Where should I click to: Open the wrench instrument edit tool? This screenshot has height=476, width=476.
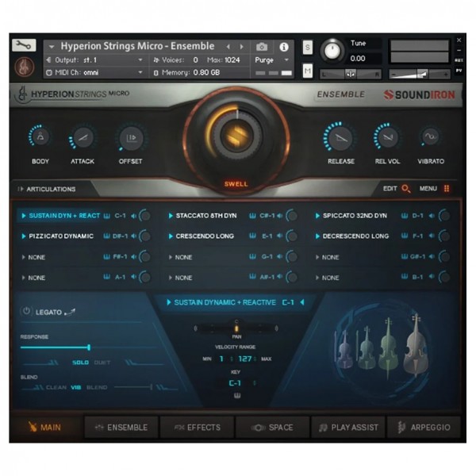[x=24, y=45]
